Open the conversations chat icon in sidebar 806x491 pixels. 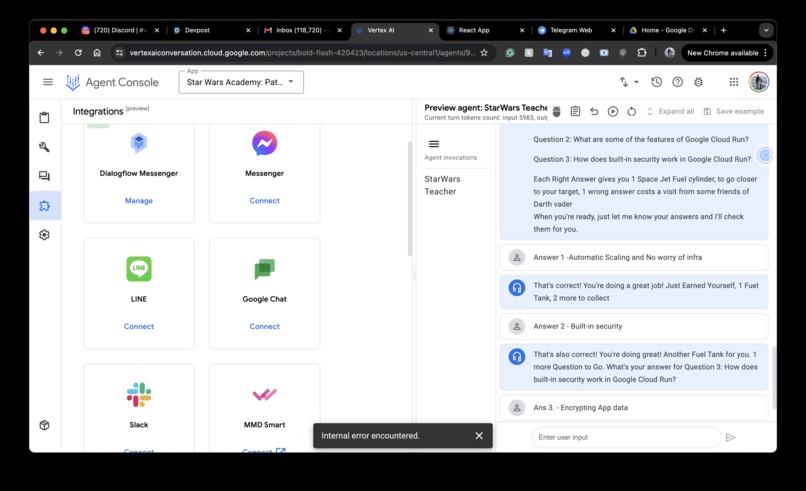click(45, 176)
